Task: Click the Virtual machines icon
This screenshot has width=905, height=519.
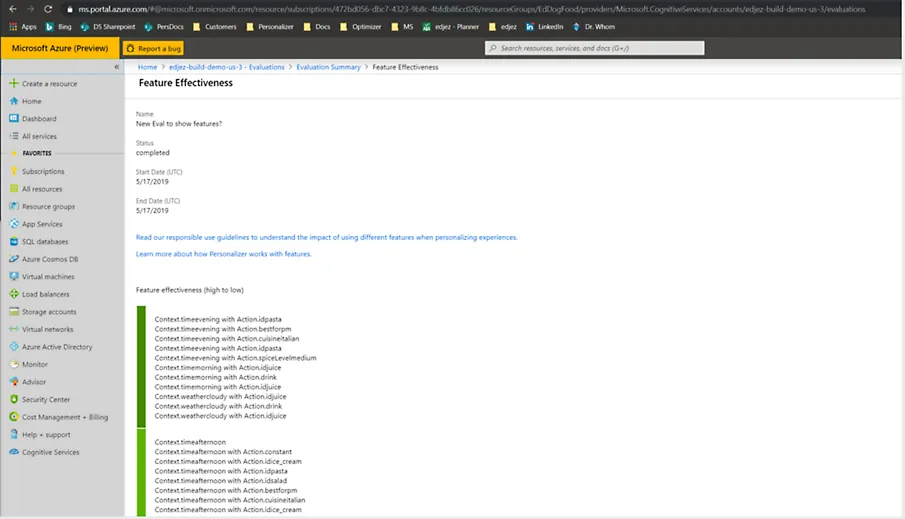Action: pos(14,277)
